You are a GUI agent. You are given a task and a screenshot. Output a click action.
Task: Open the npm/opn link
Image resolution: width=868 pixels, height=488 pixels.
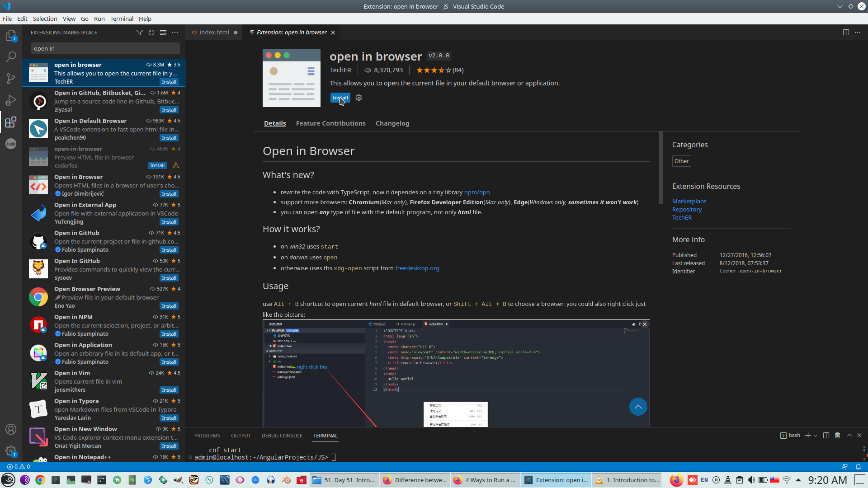pyautogui.click(x=476, y=192)
